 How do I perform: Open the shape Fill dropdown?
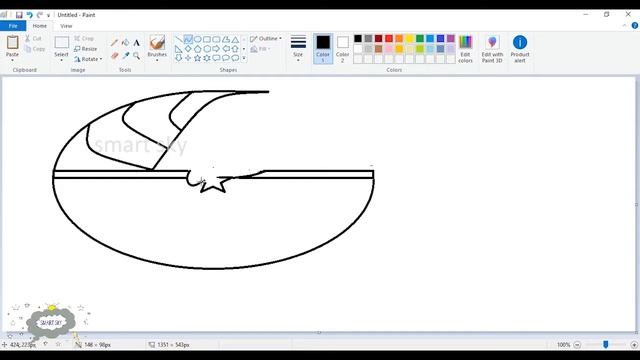pos(260,49)
